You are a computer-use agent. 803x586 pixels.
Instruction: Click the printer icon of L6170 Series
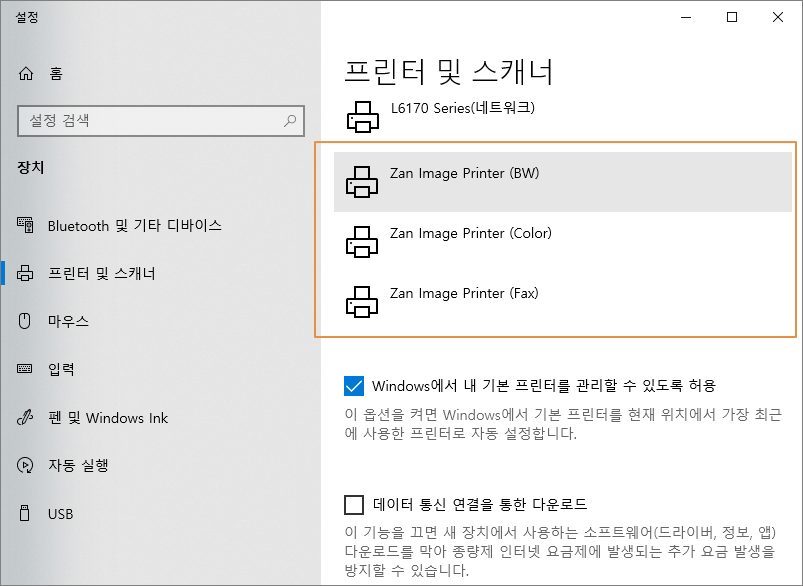pos(363,117)
